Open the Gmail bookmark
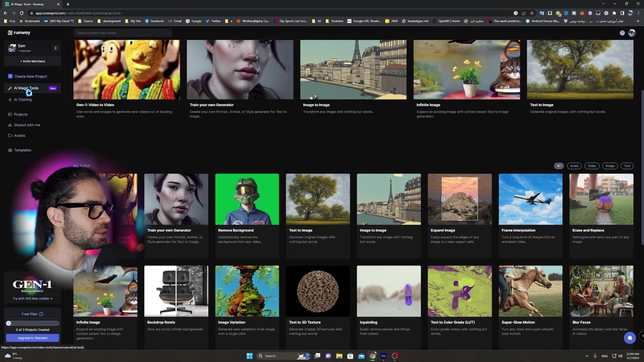Image resolution: width=644 pixels, height=362 pixels. click(175, 21)
